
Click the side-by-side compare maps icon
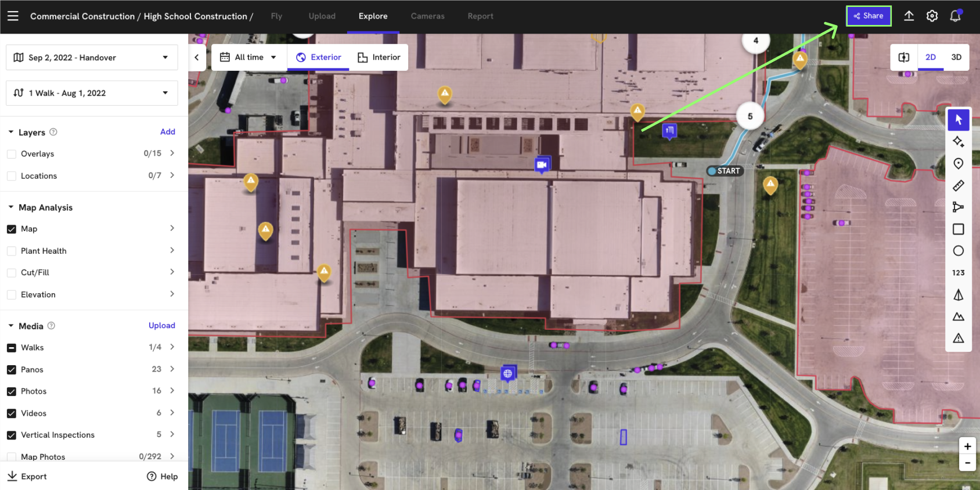(904, 57)
